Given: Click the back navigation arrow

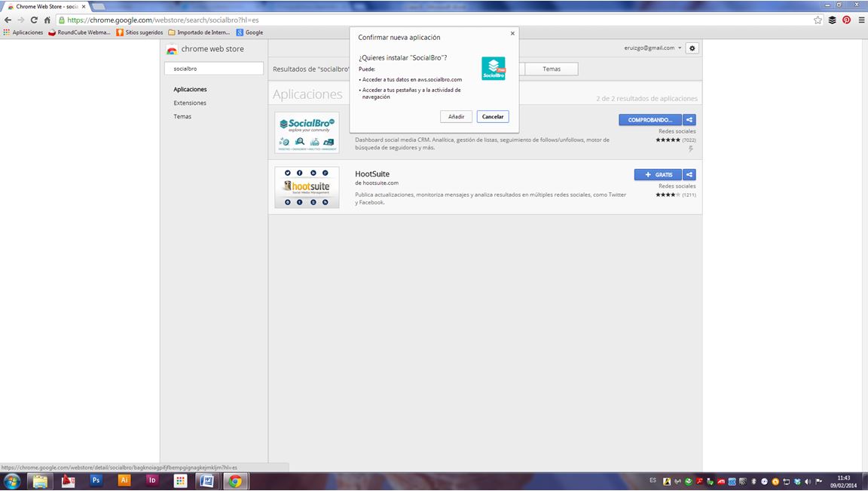Looking at the screenshot, I should click(8, 20).
